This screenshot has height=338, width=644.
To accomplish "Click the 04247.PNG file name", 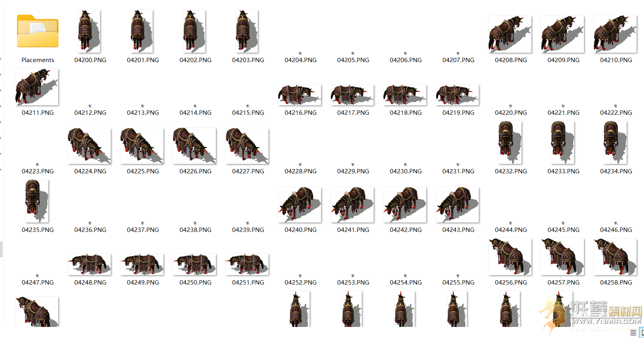I will point(38,283).
